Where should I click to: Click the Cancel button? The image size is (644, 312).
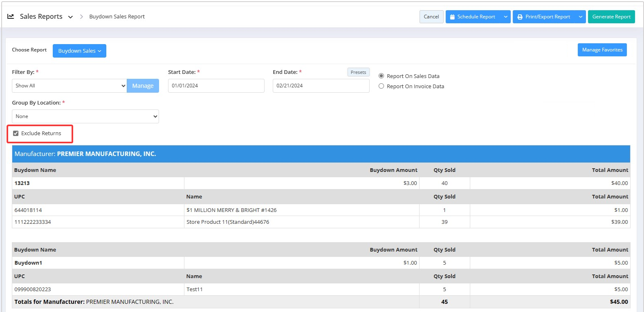click(431, 17)
